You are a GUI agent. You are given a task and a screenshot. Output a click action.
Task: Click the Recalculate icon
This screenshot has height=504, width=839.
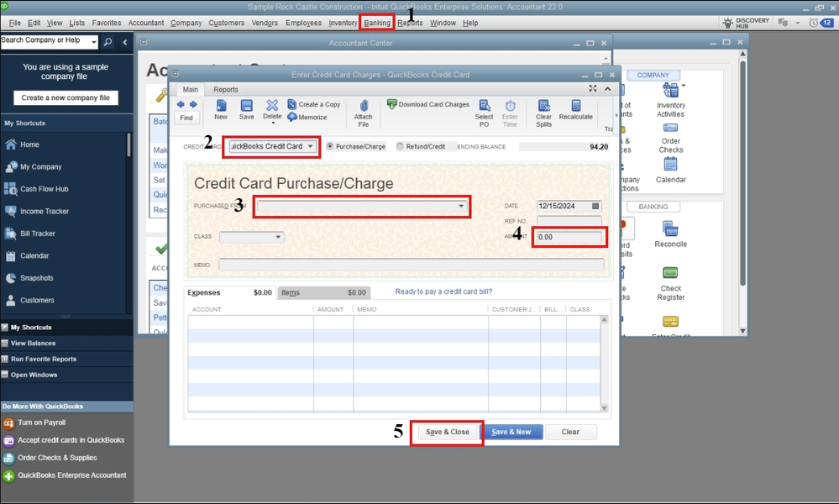pos(576,105)
